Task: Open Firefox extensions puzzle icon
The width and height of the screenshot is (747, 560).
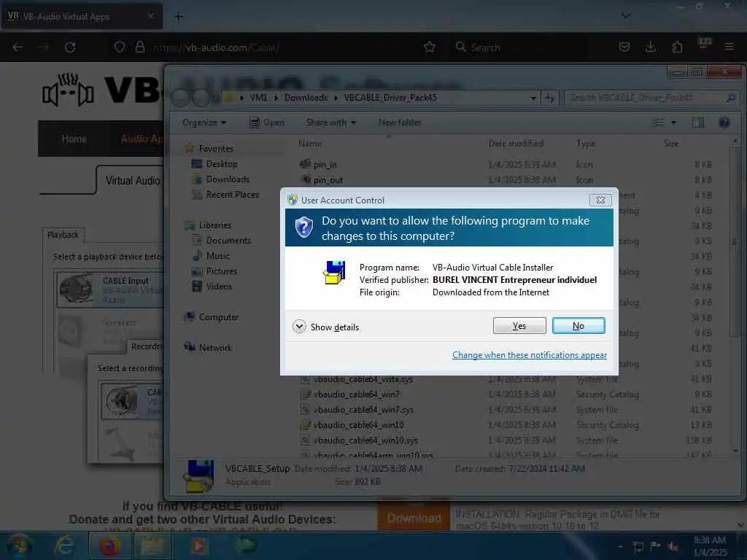Action: tap(677, 47)
